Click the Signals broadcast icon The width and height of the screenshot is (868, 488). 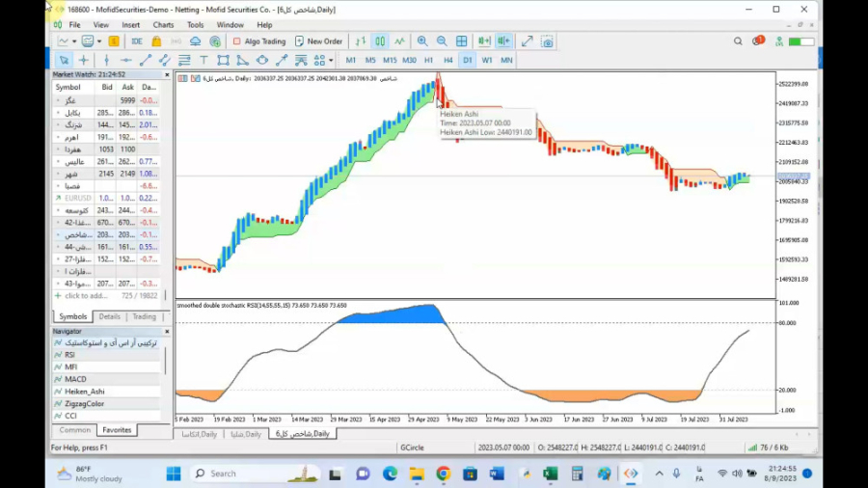point(176,41)
